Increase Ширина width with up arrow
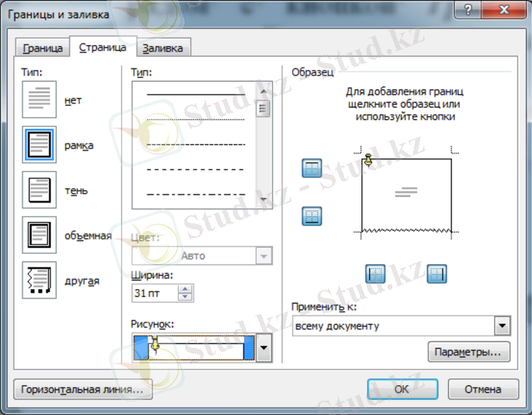 tap(185, 289)
